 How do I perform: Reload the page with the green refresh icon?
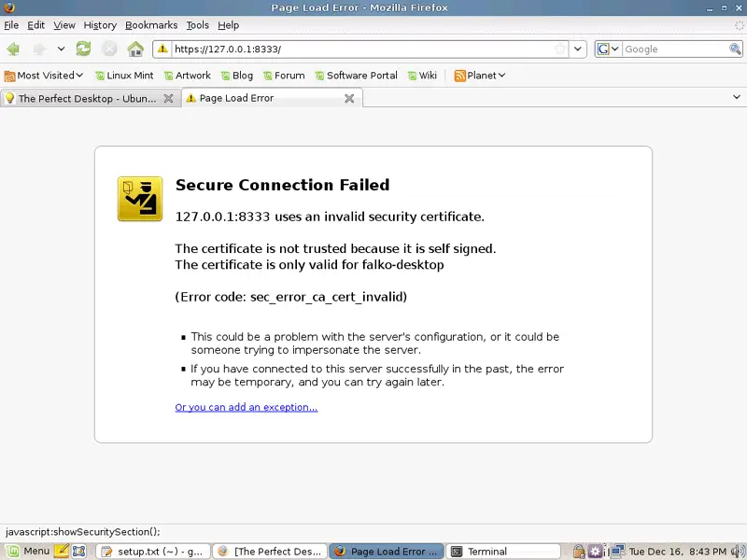[x=83, y=49]
